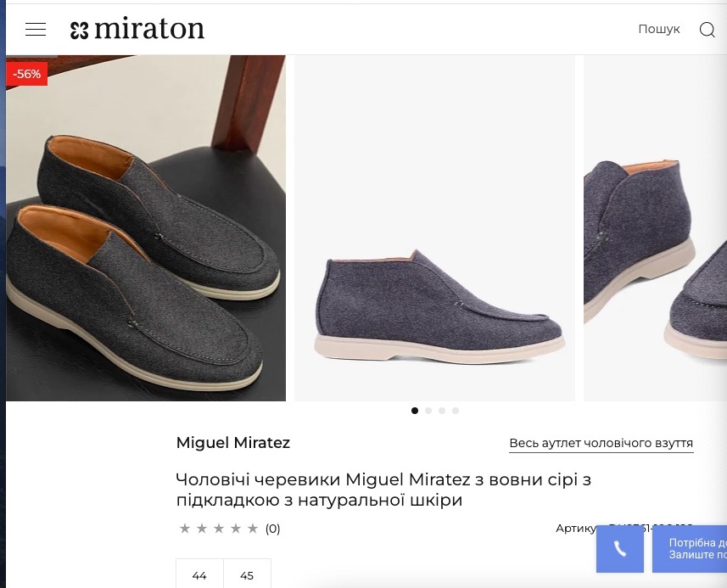Open the first shoe photo on chair
The width and height of the screenshot is (727, 588).
146,229
